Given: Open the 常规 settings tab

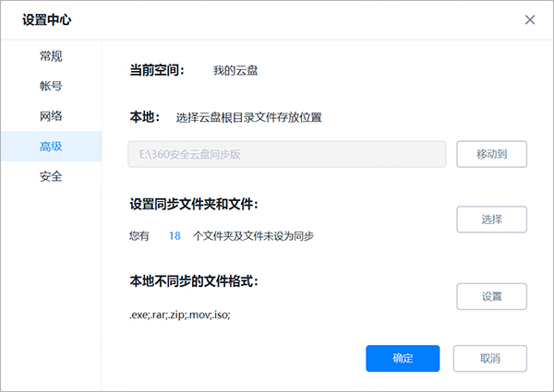Looking at the screenshot, I should pos(51,56).
